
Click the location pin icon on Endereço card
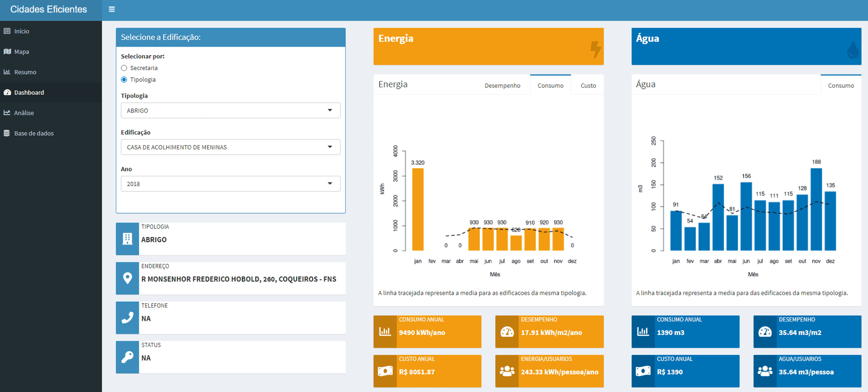pos(127,278)
